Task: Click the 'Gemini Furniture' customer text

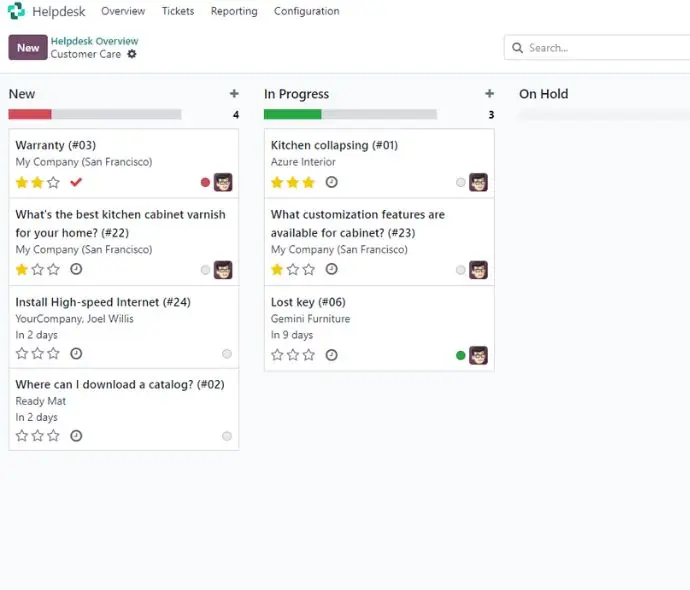Action: coord(310,319)
